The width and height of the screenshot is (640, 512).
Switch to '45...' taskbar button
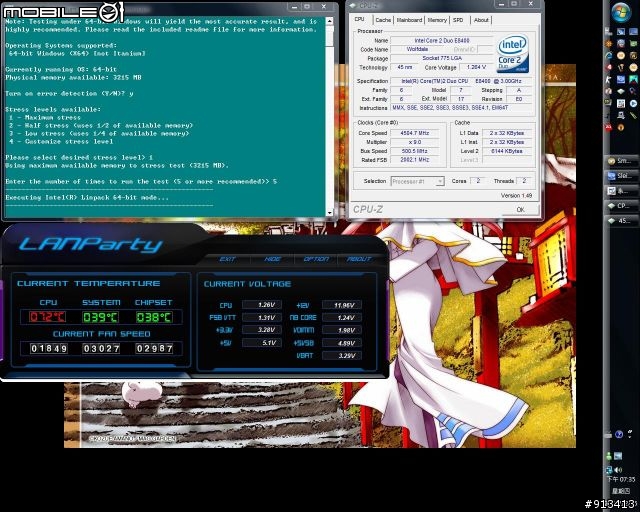(622, 221)
